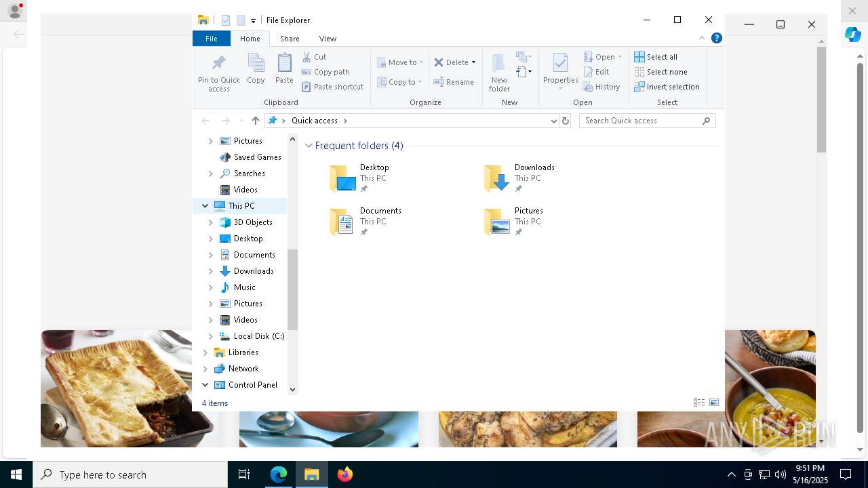Click the Rename command

pos(454,82)
